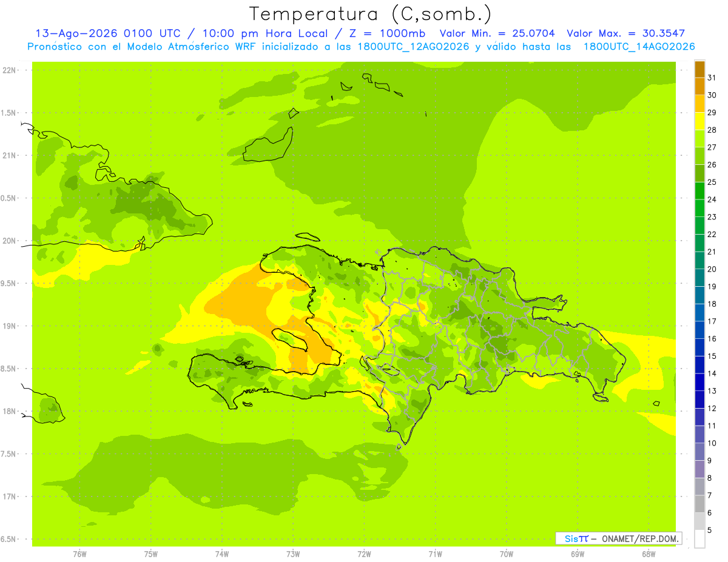Click the '72W' longitude label
The width and height of the screenshot is (728, 562).
click(364, 554)
